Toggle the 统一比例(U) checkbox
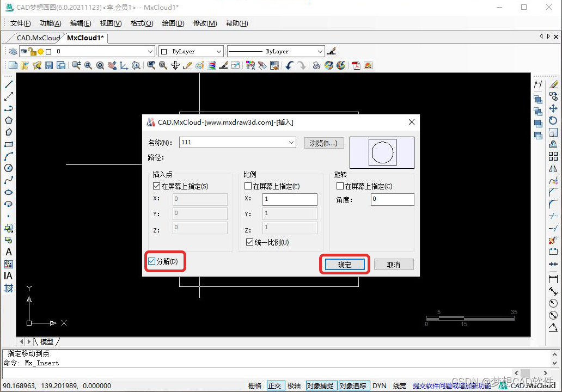The image size is (562, 392). 250,242
